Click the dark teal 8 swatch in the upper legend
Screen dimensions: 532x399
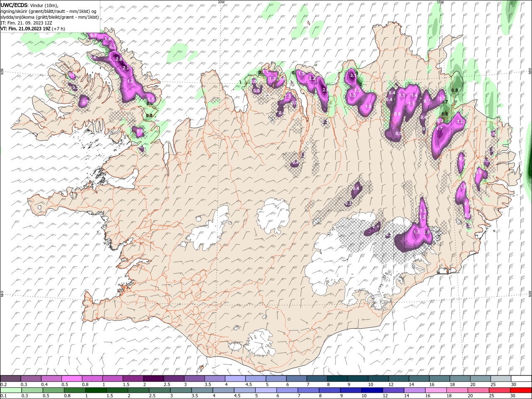click(x=337, y=378)
